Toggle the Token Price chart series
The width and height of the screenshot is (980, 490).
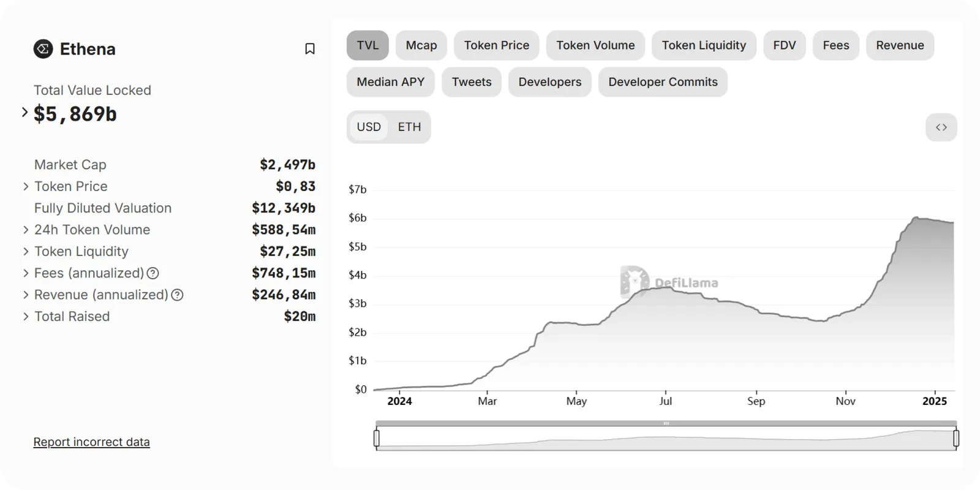497,45
